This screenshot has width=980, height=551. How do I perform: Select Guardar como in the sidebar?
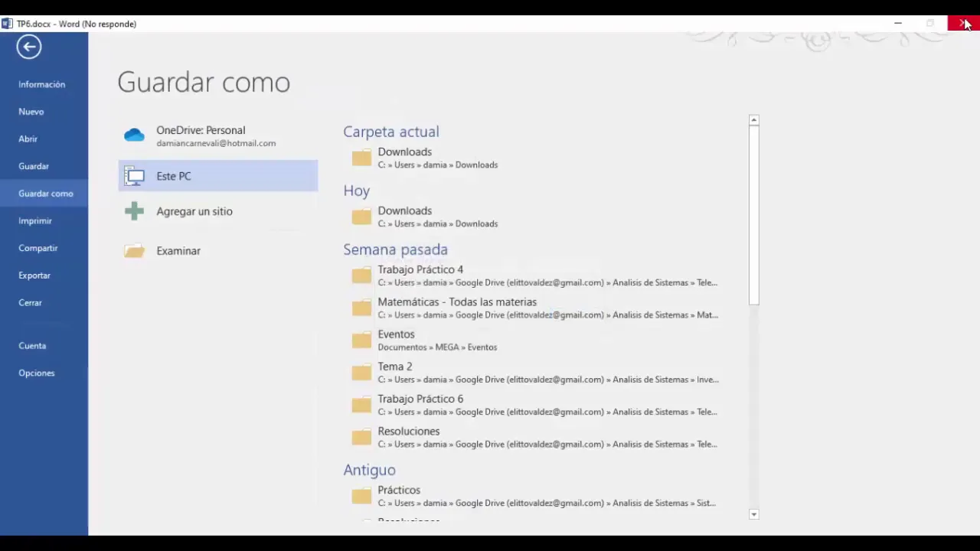click(46, 194)
